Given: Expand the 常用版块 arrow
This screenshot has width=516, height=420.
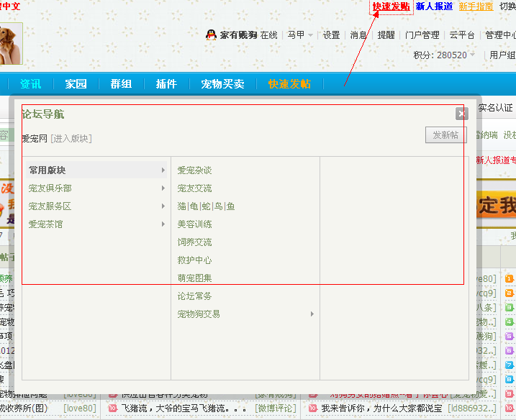Looking at the screenshot, I should coord(163,170).
